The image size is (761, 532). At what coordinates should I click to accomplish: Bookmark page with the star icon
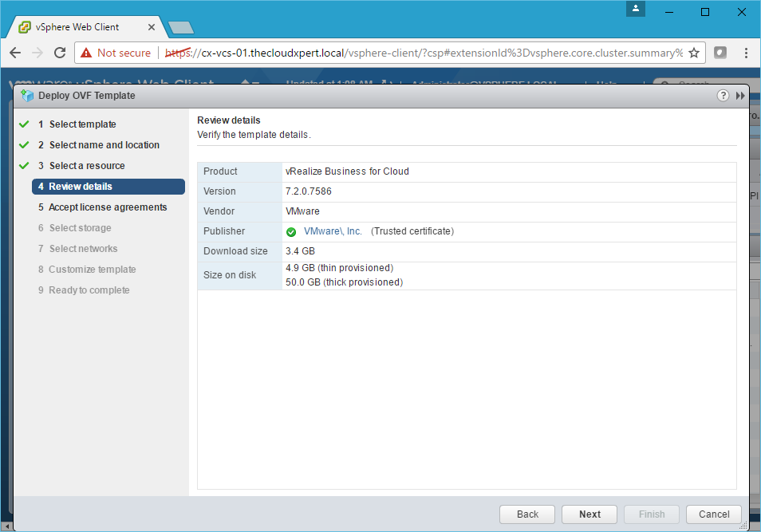(694, 53)
